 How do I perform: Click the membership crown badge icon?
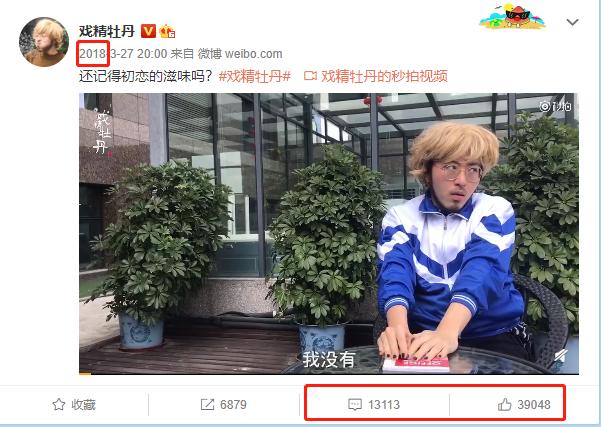(x=167, y=31)
